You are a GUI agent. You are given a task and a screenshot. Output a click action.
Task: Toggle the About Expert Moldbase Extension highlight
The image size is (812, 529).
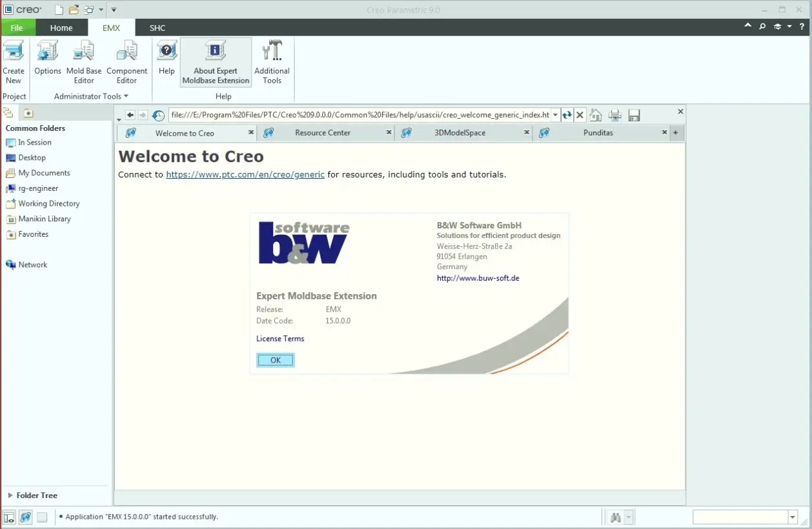[215, 61]
